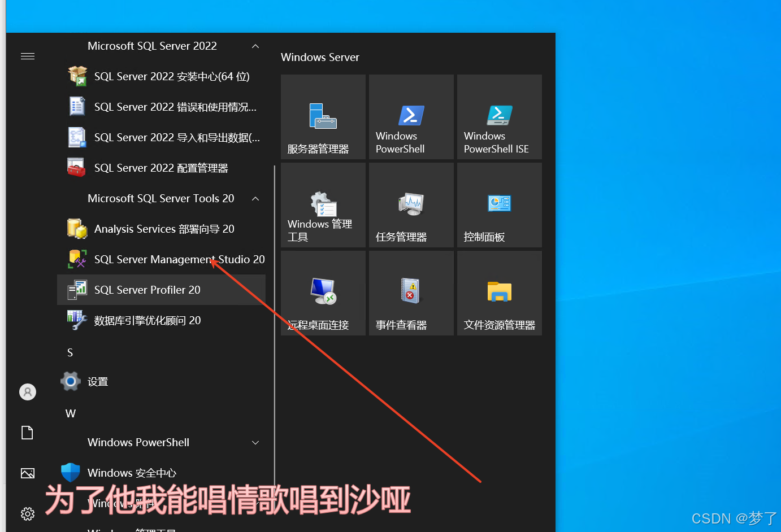
Task: Expand the Start menu hamburger button
Action: point(28,56)
